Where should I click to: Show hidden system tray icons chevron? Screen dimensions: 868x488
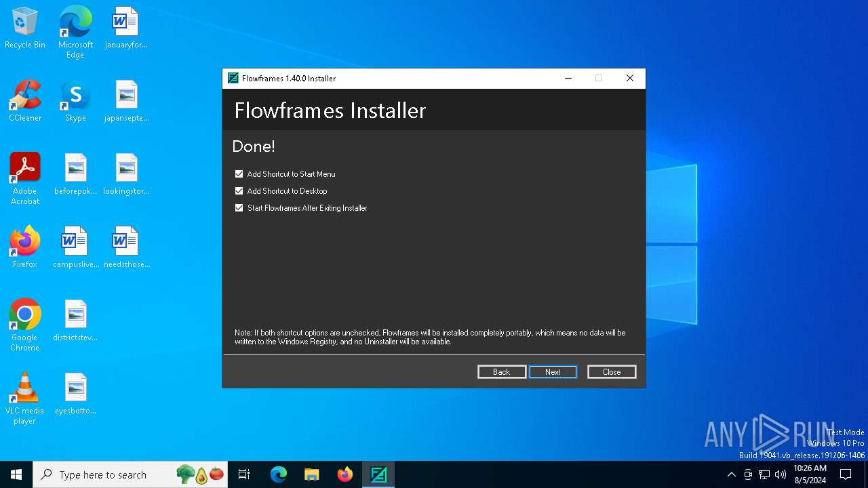[731, 474]
